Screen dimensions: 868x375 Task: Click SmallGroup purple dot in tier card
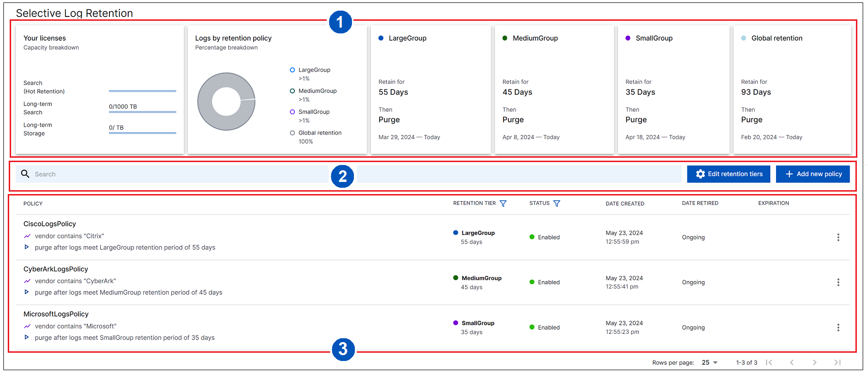(x=628, y=38)
